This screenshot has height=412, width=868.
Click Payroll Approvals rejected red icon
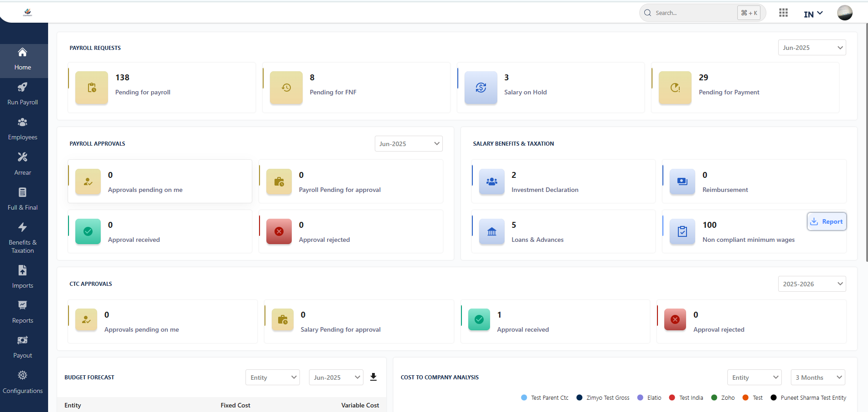(279, 231)
